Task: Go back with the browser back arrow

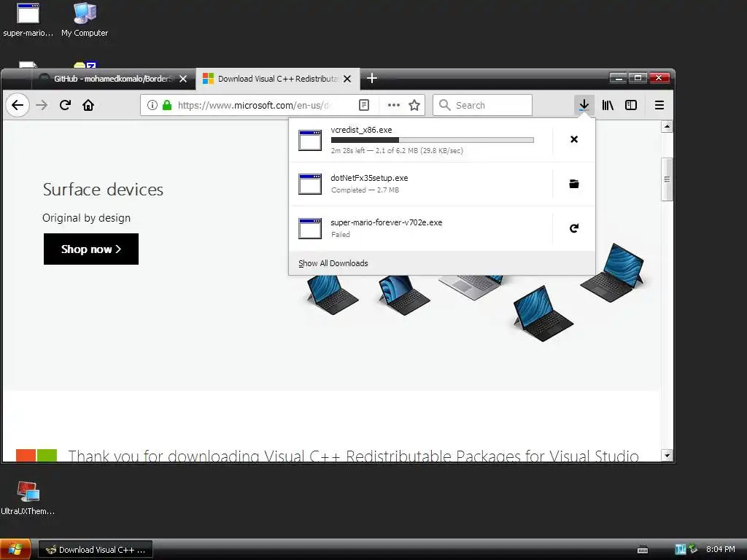Action: (18, 105)
